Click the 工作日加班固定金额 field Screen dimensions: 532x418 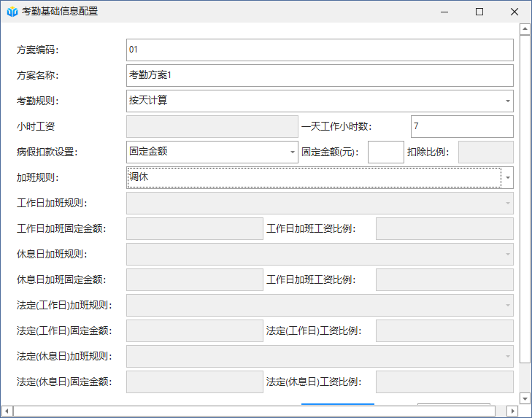[195, 228]
